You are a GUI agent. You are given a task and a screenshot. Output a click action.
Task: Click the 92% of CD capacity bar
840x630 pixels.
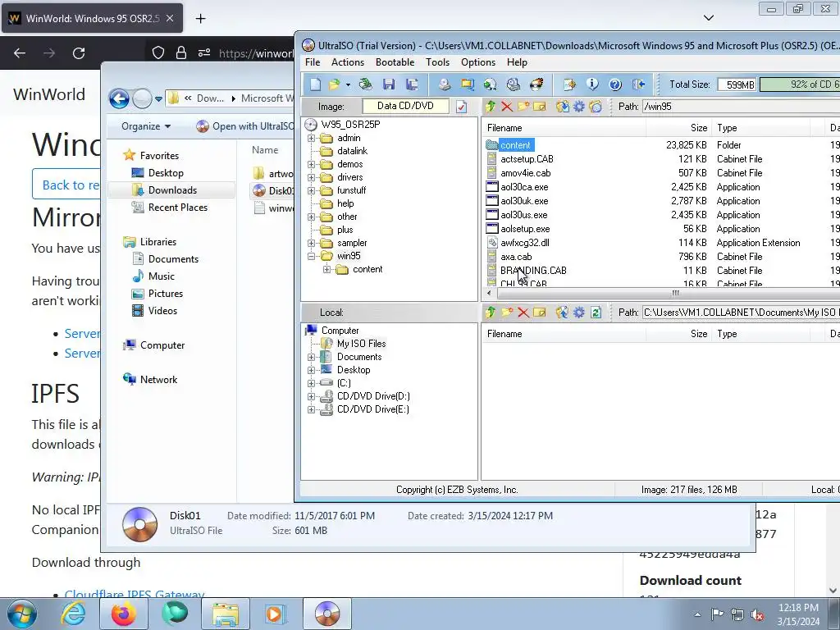point(800,84)
